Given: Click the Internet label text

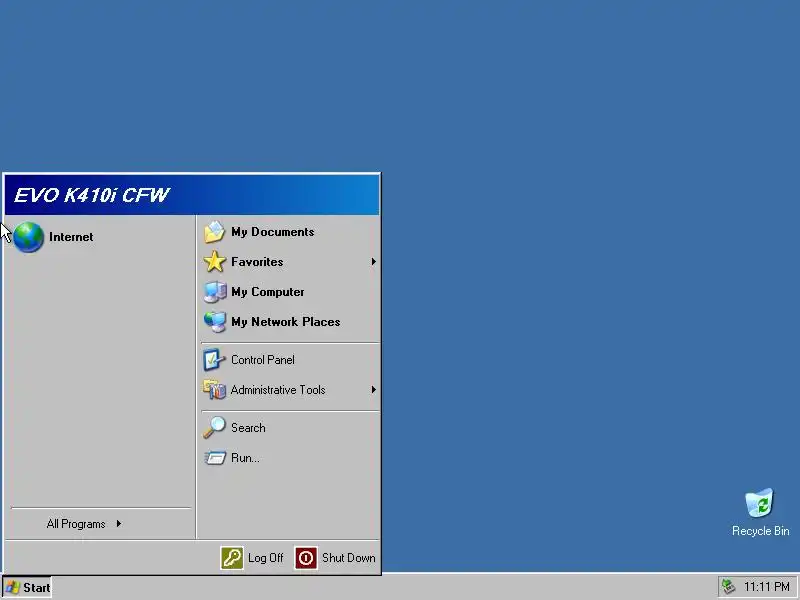Looking at the screenshot, I should (71, 237).
